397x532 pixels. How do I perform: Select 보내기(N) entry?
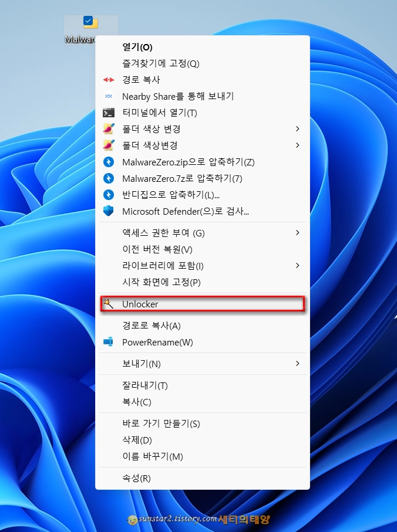(203, 364)
